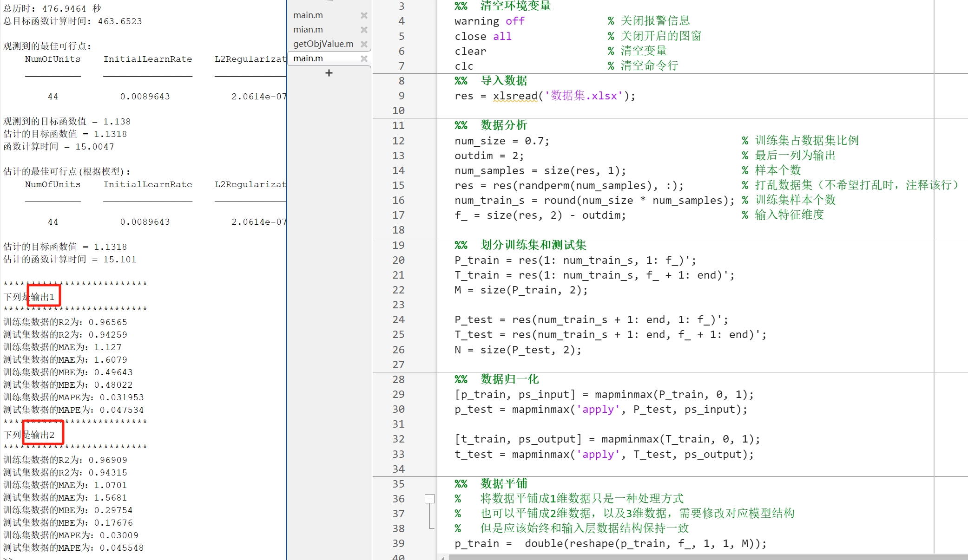Click the '%% 数据归一化' section header
This screenshot has height=560, width=968.
coord(496,379)
